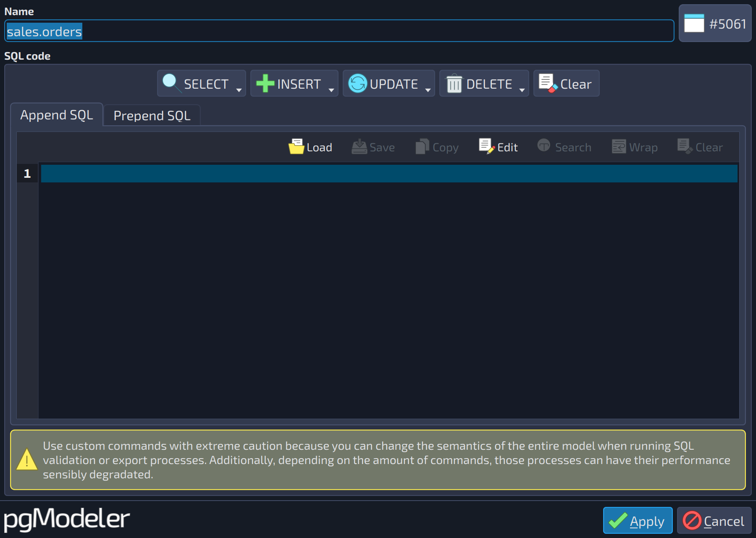Open the DELETE dropdown arrow

click(x=522, y=90)
